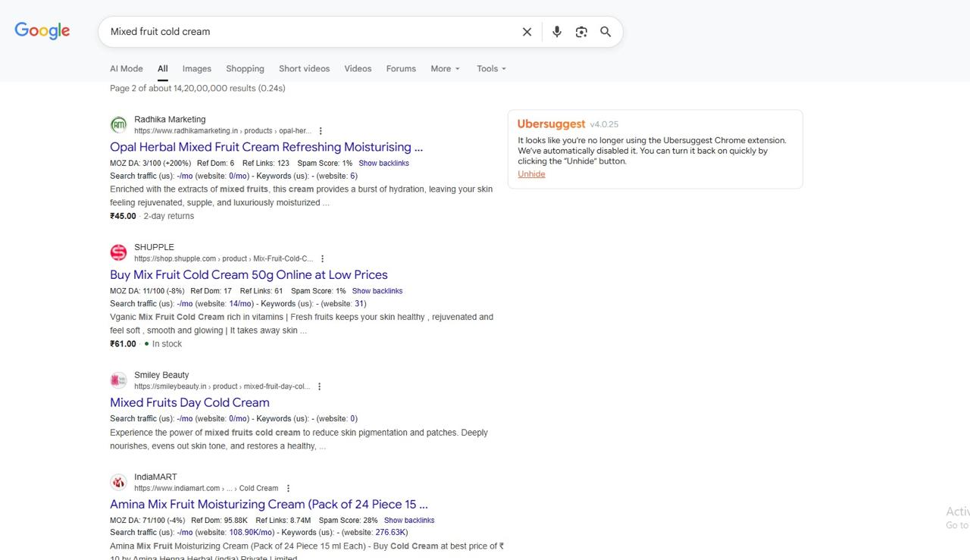Open 'Opal Herbal Mixed Fruit Cream' result
970x560 pixels.
[266, 147]
